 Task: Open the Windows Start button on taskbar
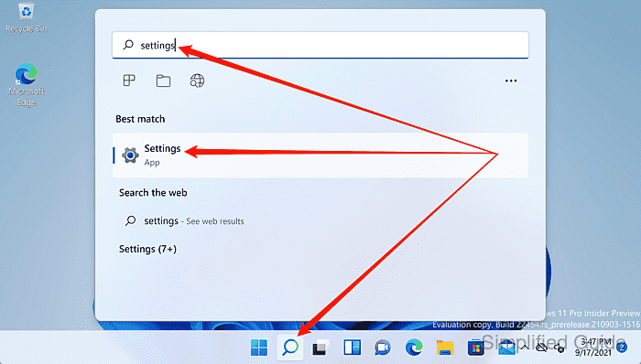[259, 348]
